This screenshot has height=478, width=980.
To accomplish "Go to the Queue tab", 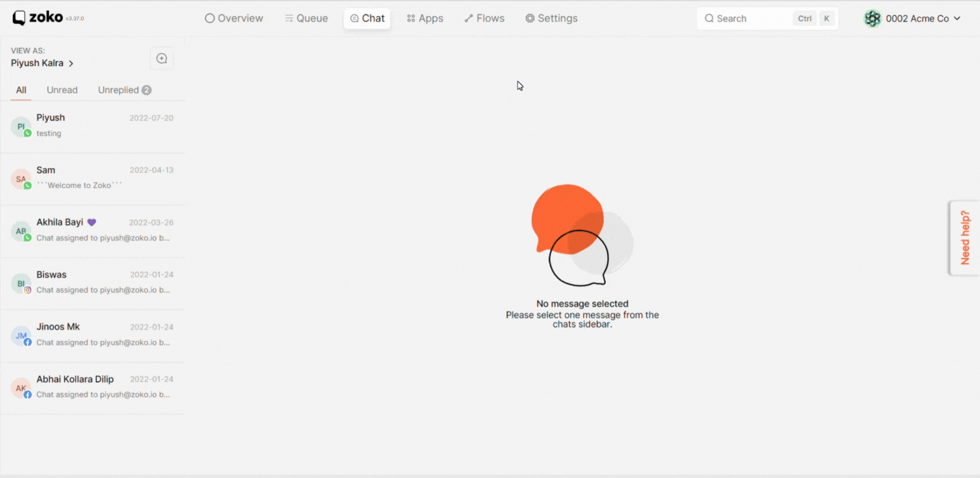I will [306, 18].
